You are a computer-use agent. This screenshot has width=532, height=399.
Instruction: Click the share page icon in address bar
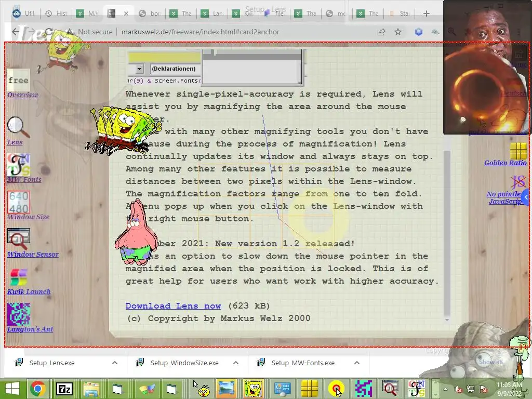click(x=381, y=32)
